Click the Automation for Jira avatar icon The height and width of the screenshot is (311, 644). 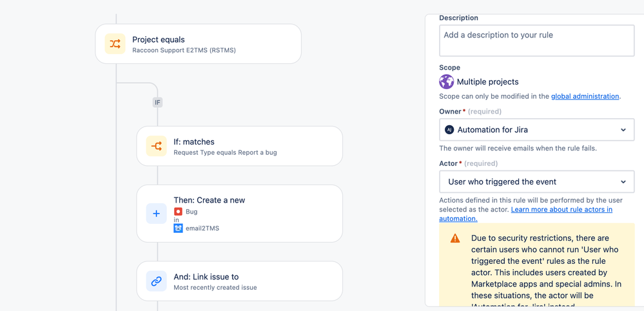pos(449,130)
